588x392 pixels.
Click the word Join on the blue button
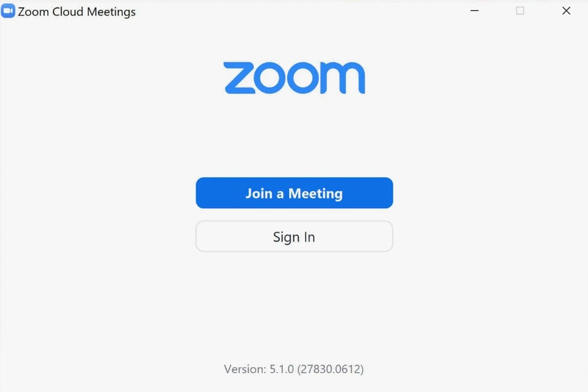click(259, 193)
